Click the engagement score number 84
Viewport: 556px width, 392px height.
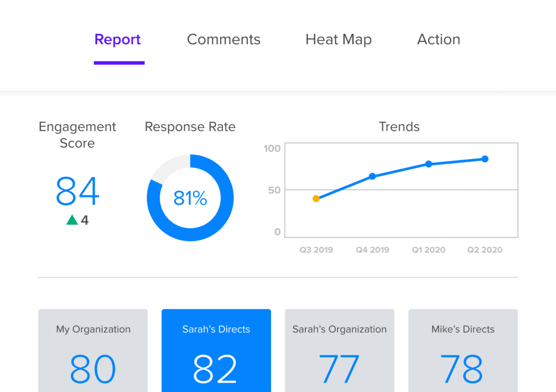[77, 191]
